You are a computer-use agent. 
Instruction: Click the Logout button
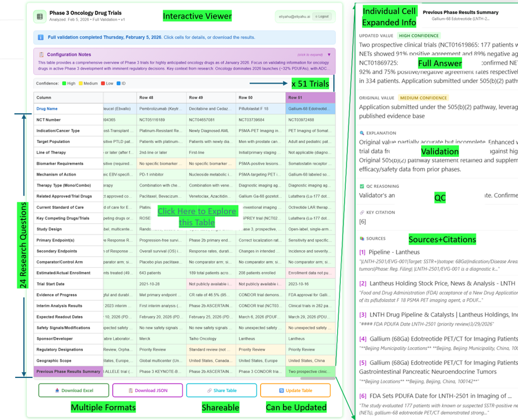point(323,16)
